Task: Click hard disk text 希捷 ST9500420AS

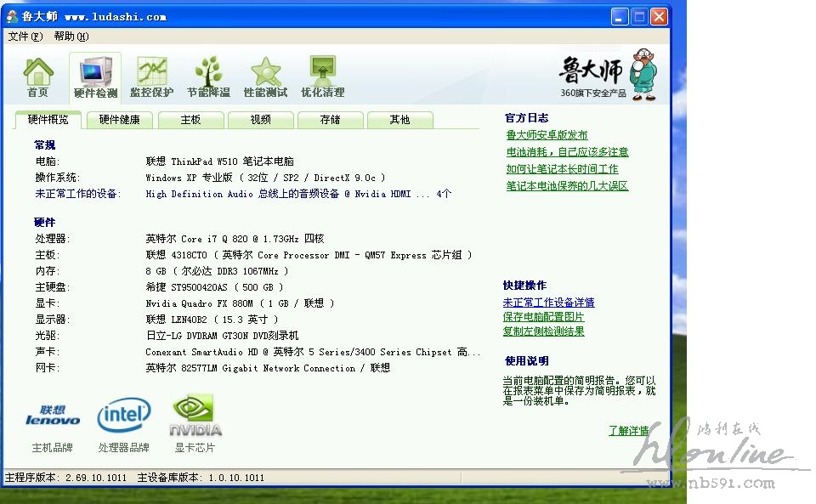Action: click(214, 287)
